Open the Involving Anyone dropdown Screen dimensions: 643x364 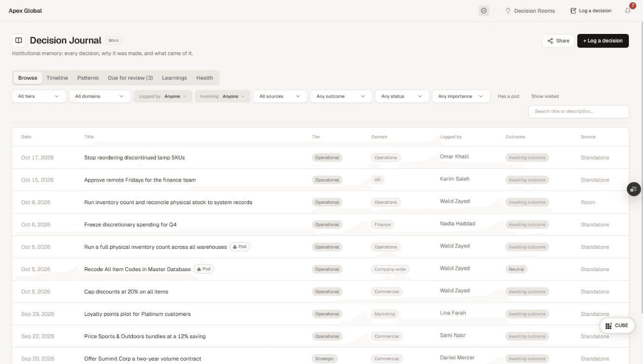point(222,96)
